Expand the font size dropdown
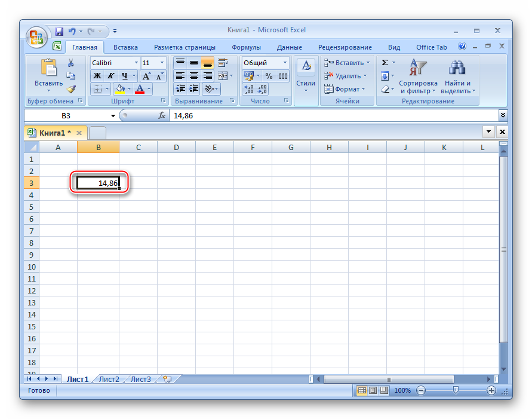 coord(162,63)
